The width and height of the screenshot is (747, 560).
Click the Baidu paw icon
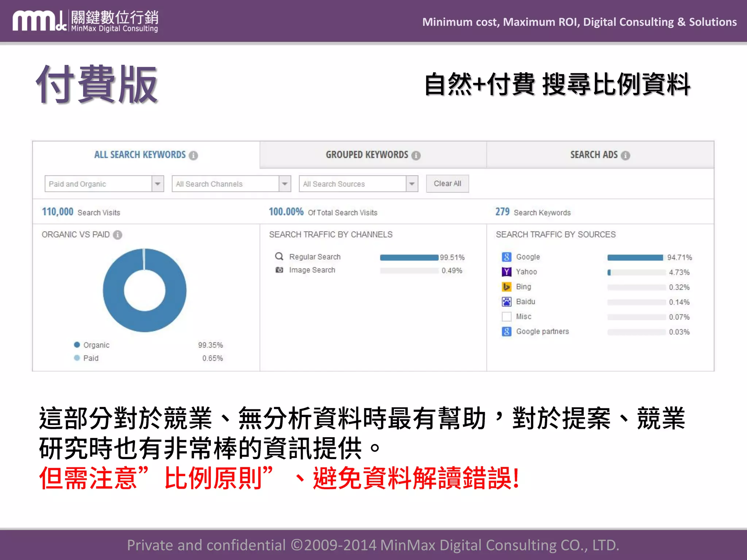click(x=506, y=302)
